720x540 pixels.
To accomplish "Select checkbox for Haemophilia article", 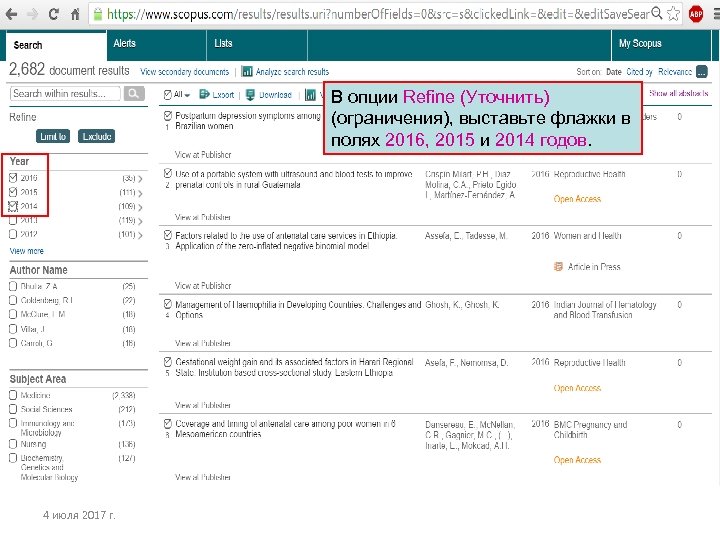I will click(x=168, y=304).
